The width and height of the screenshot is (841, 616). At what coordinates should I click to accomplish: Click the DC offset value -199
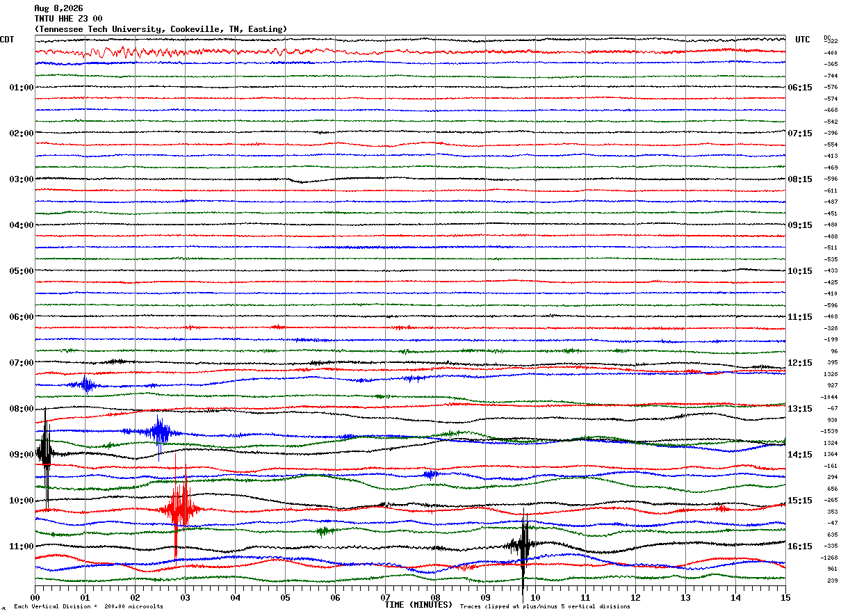tap(831, 340)
